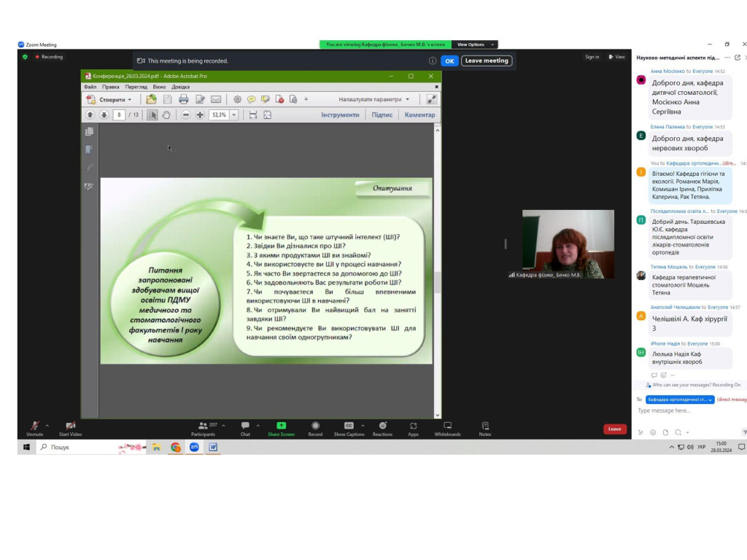
Task: Expand audio options arrow beside Unmute
Action: (47, 425)
